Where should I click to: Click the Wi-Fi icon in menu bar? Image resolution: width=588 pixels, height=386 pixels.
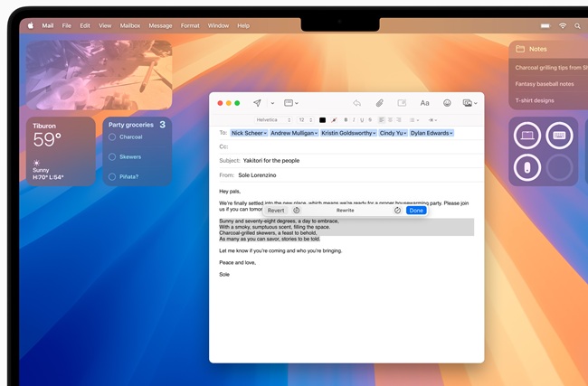[x=562, y=25]
